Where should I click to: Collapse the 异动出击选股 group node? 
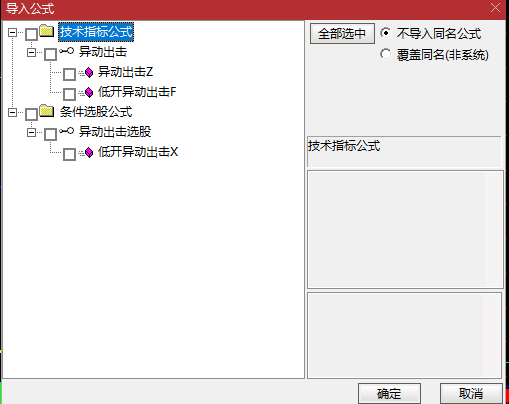click(x=31, y=133)
